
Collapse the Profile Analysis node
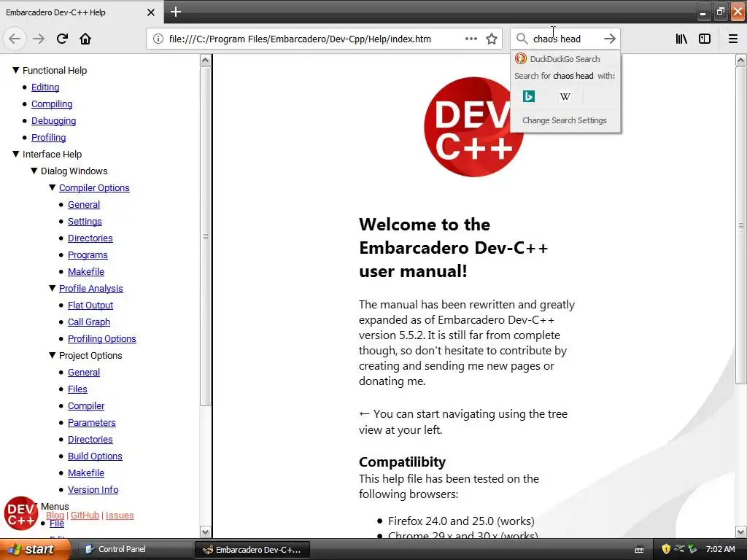click(x=52, y=288)
